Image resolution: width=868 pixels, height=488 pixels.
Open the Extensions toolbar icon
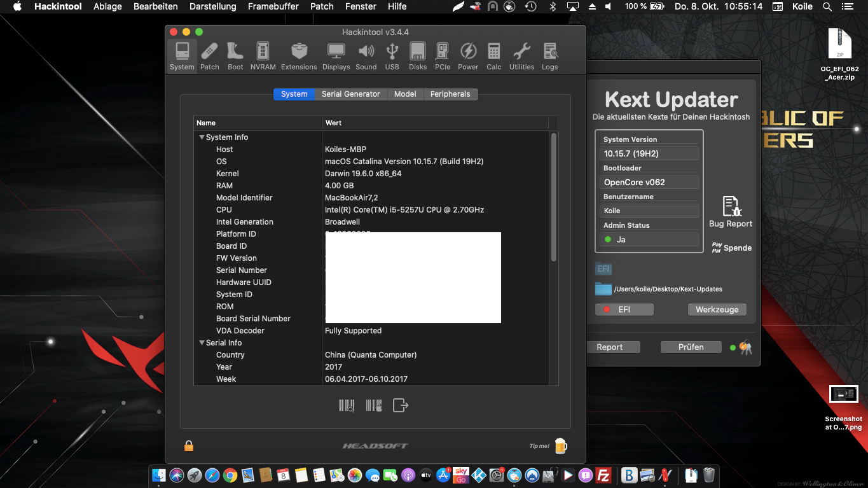(x=299, y=56)
